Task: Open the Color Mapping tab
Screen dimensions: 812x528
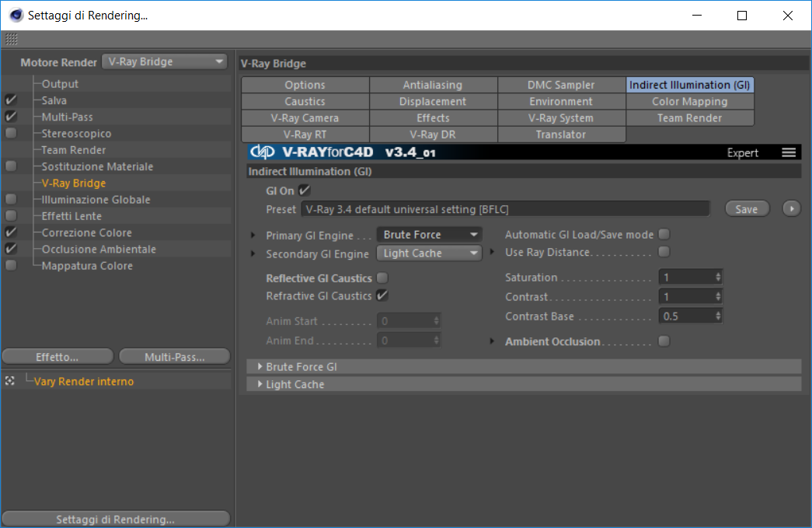Action: coord(690,102)
